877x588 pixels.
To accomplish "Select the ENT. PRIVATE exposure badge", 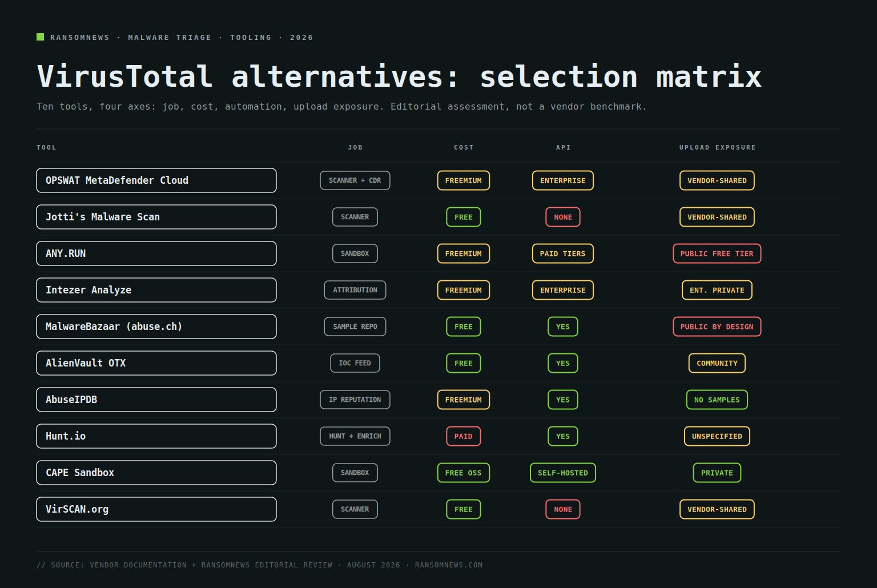I will pyautogui.click(x=717, y=290).
